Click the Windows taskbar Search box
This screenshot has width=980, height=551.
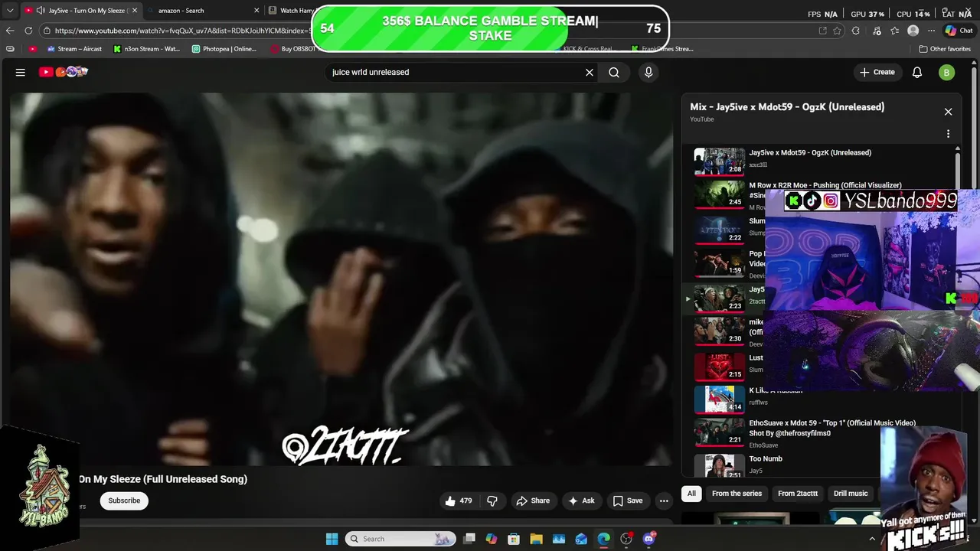click(x=400, y=539)
